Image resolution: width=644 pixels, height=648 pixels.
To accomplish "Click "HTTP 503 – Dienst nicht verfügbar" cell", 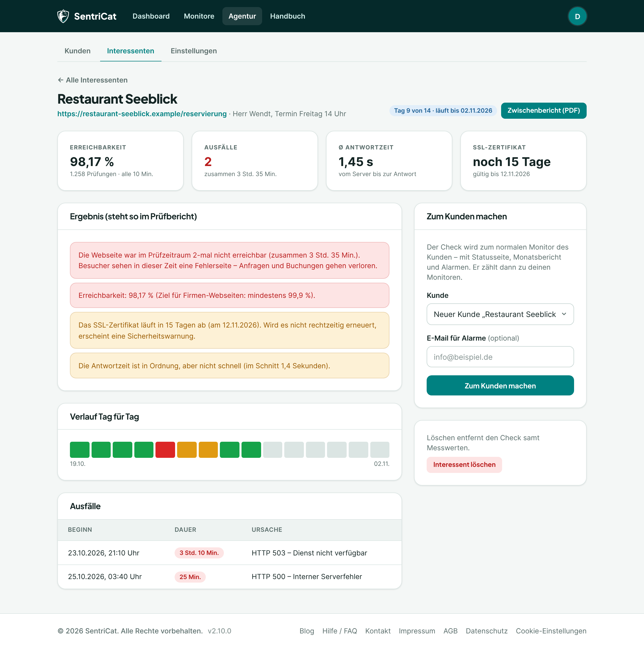I will (x=309, y=553).
